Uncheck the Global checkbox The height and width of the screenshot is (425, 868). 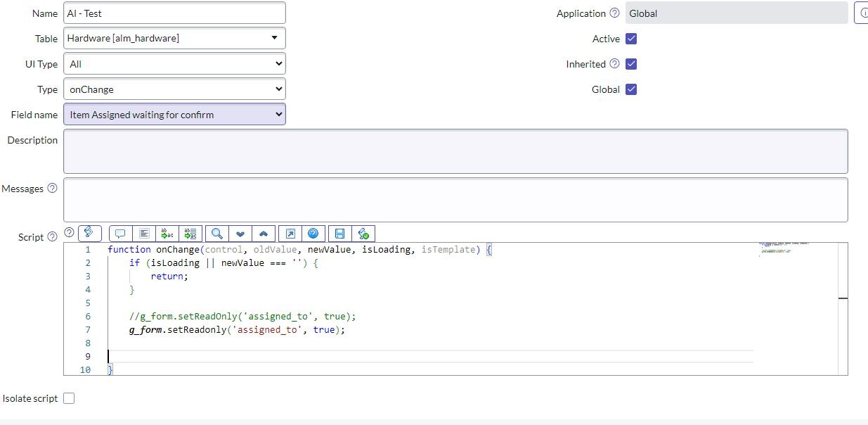tap(631, 89)
